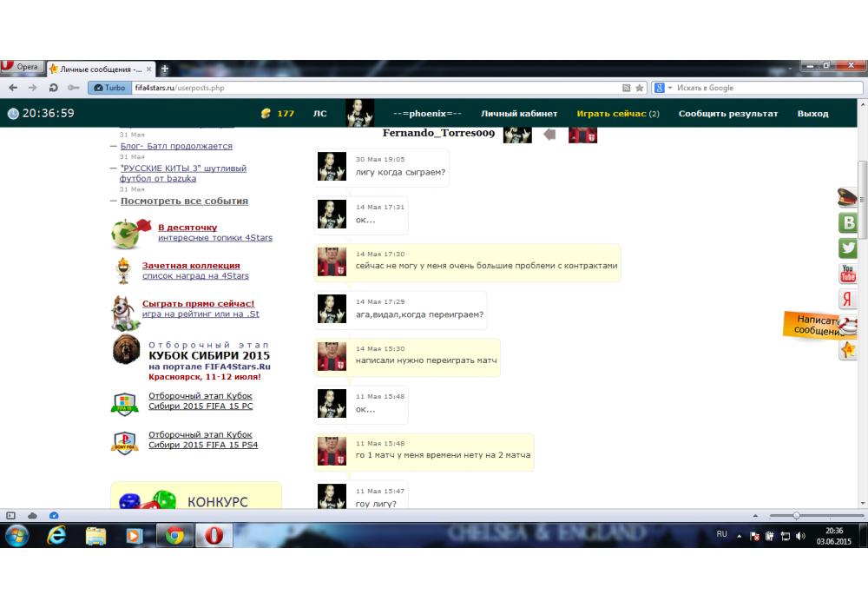Toggle the Opera panel button in status bar
This screenshot has width=868, height=608.
(11, 515)
